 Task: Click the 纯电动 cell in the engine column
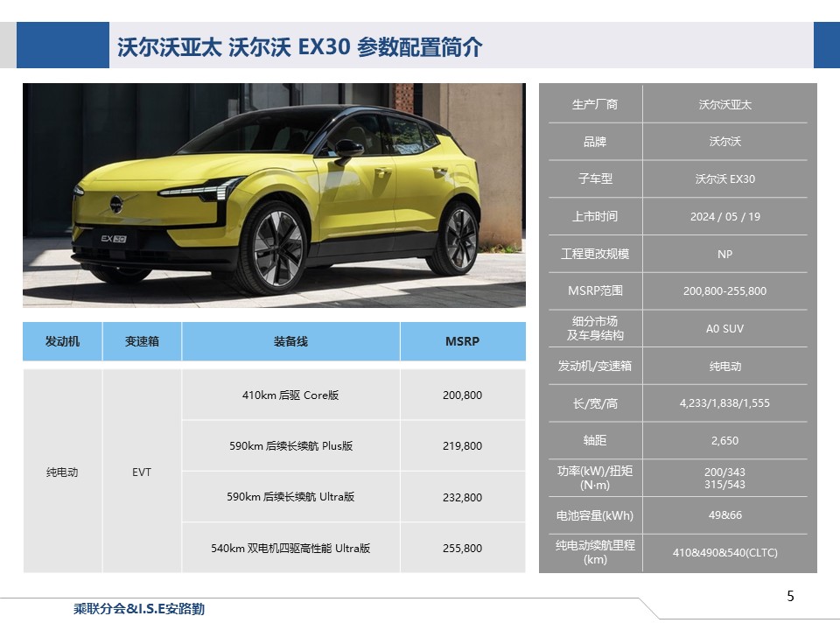62,472
